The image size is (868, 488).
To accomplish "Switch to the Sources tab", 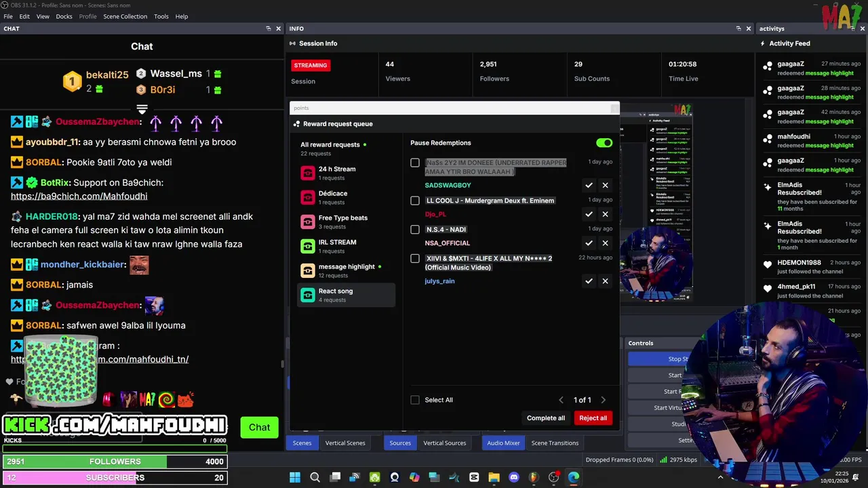I will pyautogui.click(x=400, y=443).
